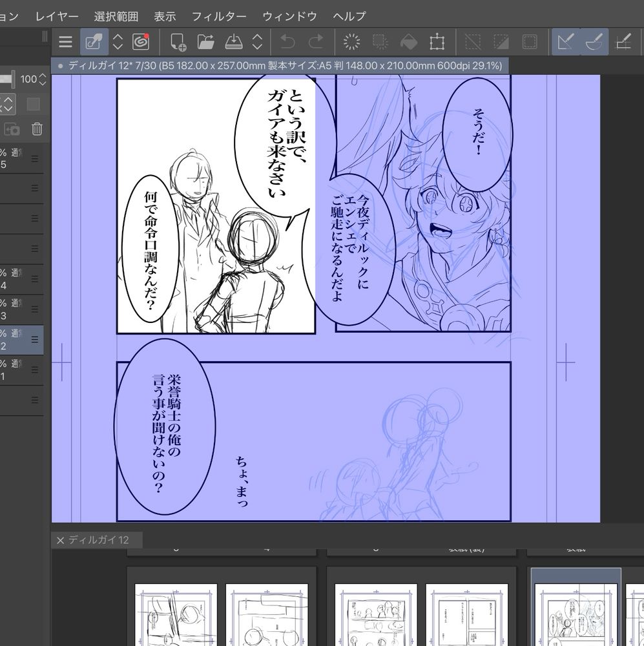Enable Snap to Grid
Viewport: 644px width, 646px height.
[623, 41]
